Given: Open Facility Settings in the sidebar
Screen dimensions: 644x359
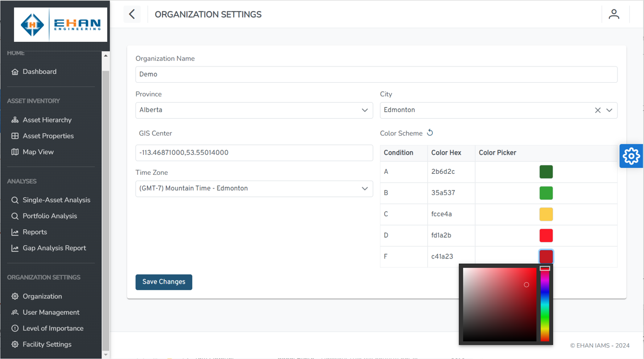Looking at the screenshot, I should click(x=47, y=344).
